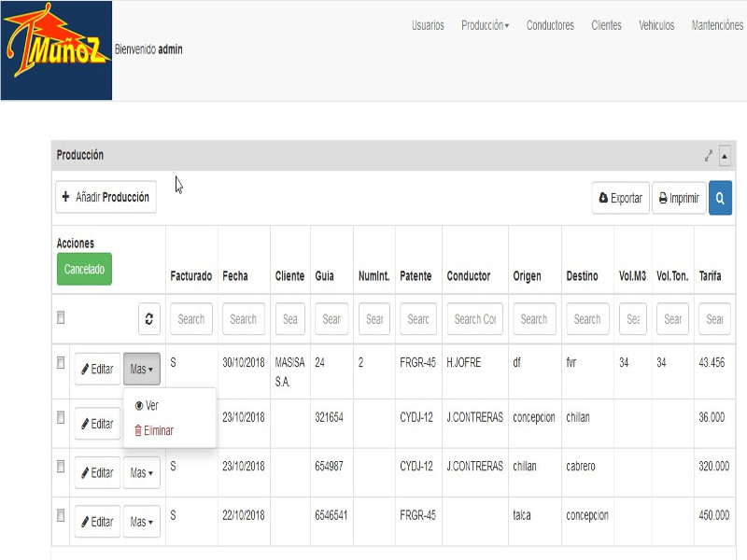Print the list using Imprimir
This screenshot has width=747, height=560.
pyautogui.click(x=679, y=198)
